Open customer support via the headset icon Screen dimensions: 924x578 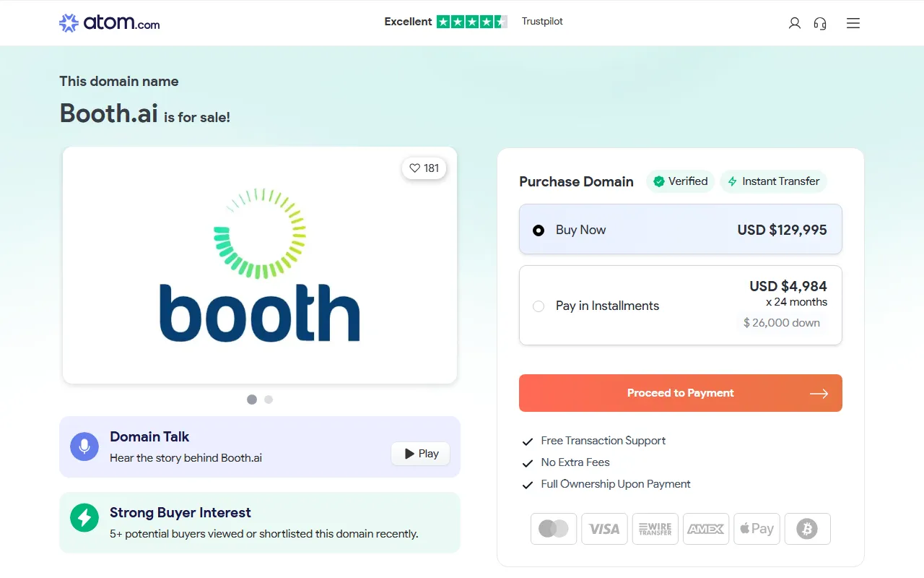820,23
